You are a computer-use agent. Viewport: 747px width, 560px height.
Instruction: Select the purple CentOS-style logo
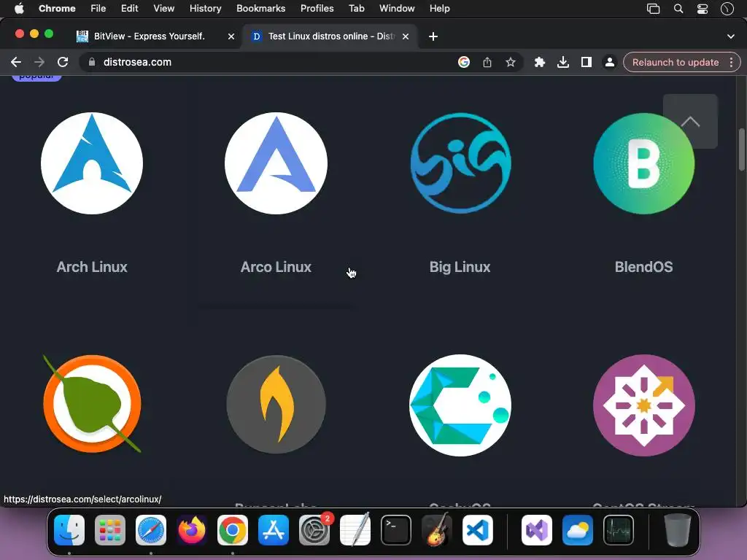point(644,405)
